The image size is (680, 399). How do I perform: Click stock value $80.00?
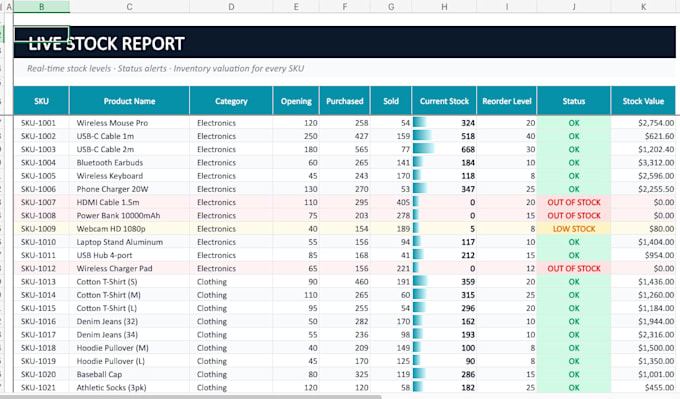coord(643,229)
